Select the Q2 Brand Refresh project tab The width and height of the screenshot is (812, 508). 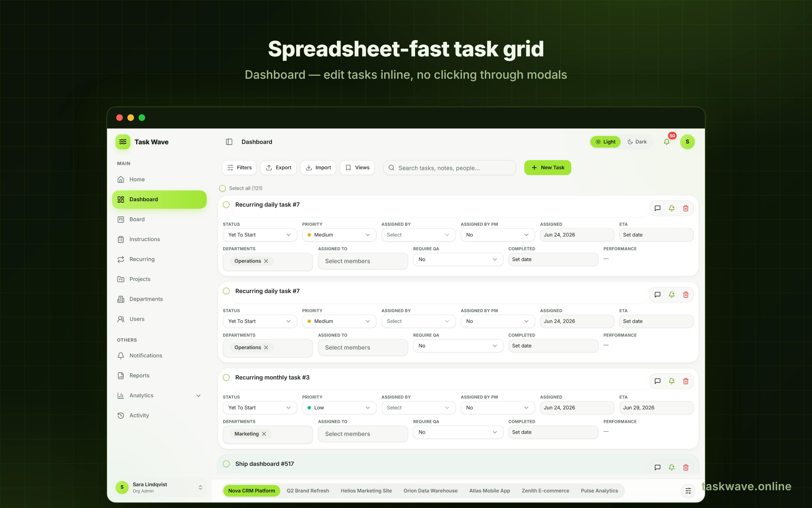308,491
